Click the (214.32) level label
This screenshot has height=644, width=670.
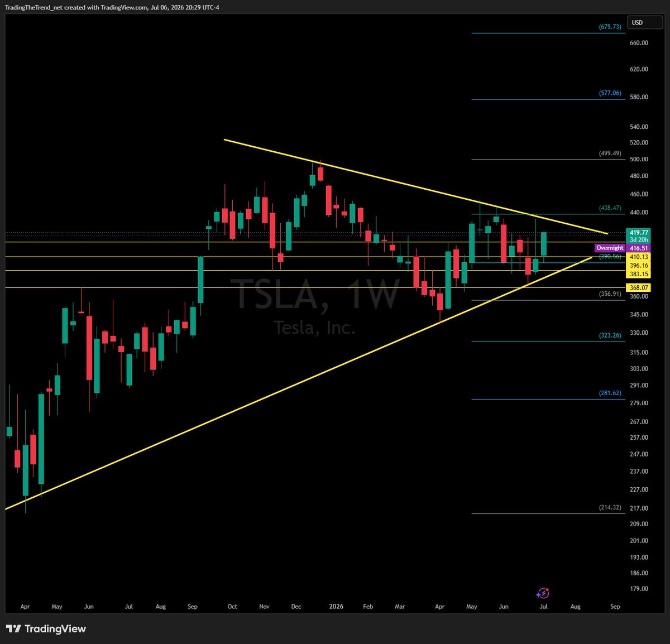click(610, 507)
